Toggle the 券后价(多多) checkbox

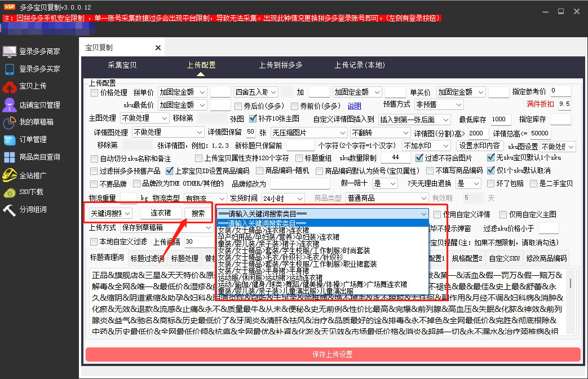(238, 106)
